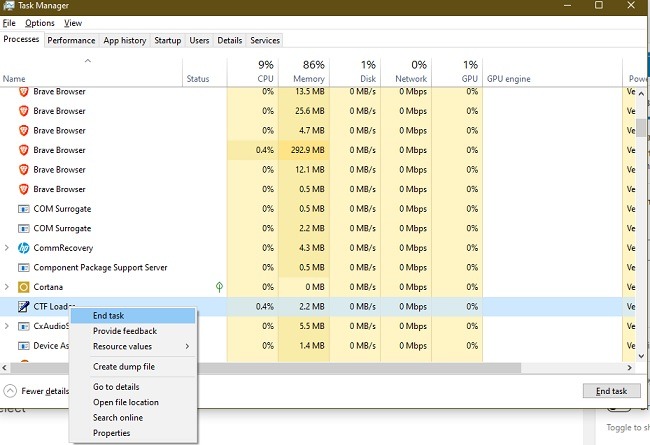Sort by the GPU column header
This screenshot has height=445, width=650.
click(x=457, y=72)
